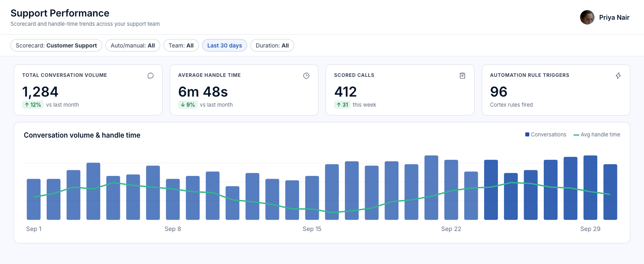Click the clipboard icon on Scored Calls

[462, 76]
